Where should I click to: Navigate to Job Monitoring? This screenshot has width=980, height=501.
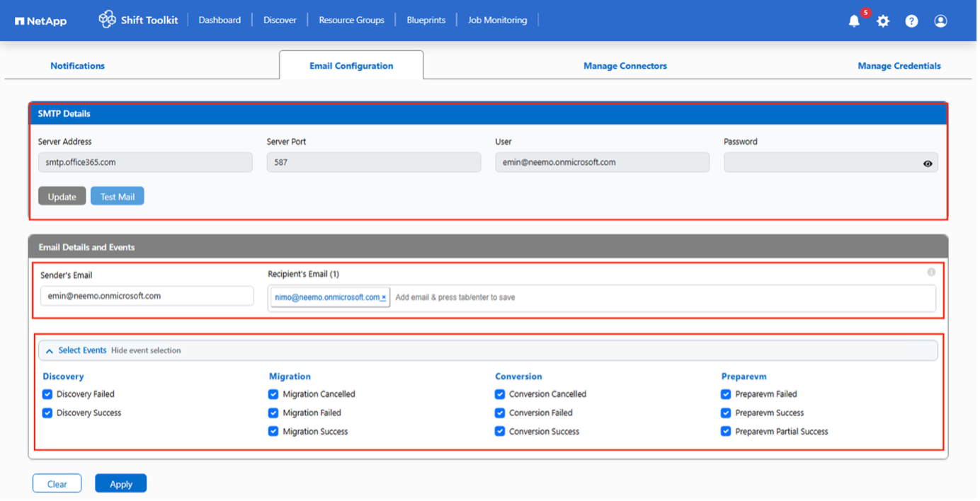497,20
